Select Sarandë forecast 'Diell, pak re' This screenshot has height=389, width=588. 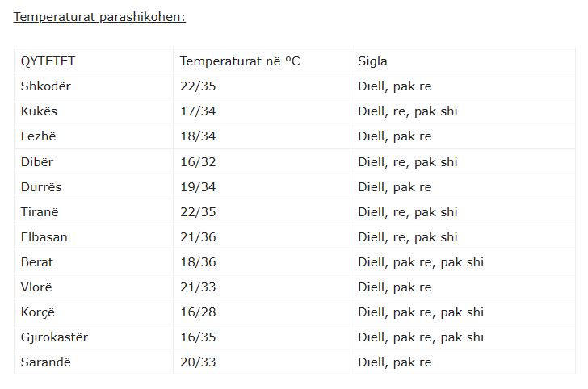click(x=395, y=362)
